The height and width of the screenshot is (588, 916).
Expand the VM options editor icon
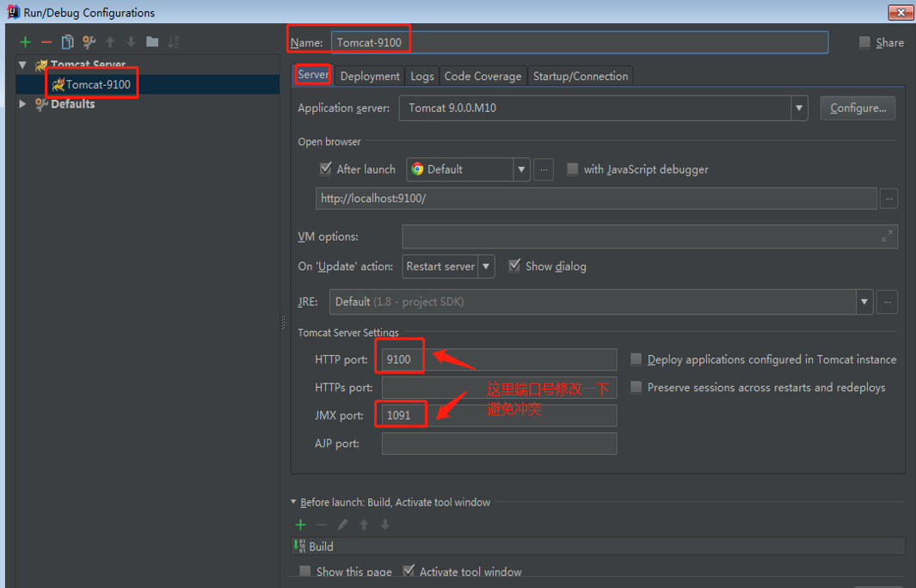(887, 236)
